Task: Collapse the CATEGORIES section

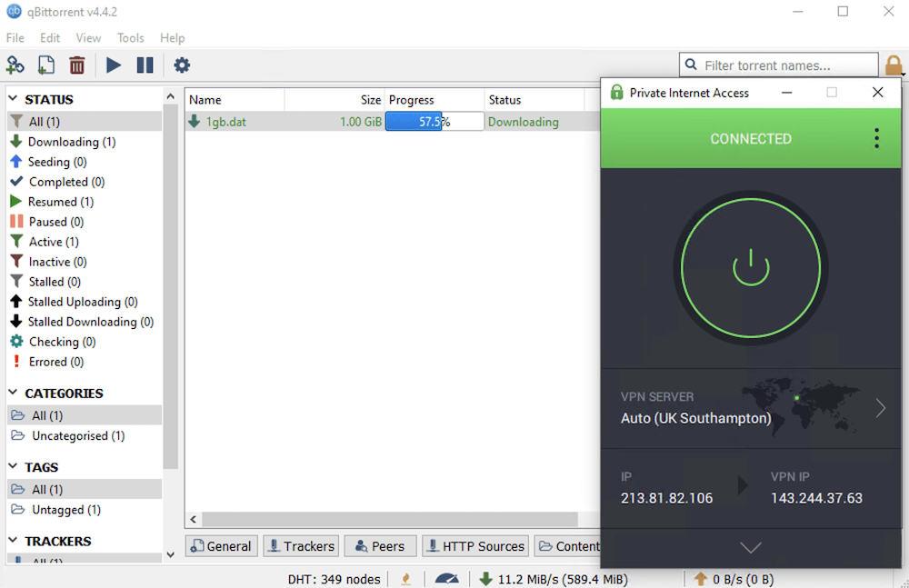Action: tap(13, 393)
